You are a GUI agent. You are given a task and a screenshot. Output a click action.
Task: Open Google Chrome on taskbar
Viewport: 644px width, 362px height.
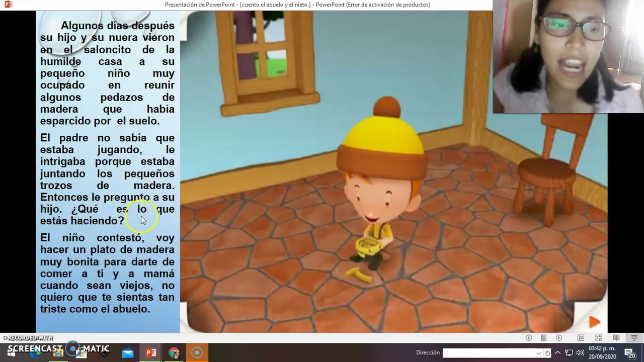174,353
